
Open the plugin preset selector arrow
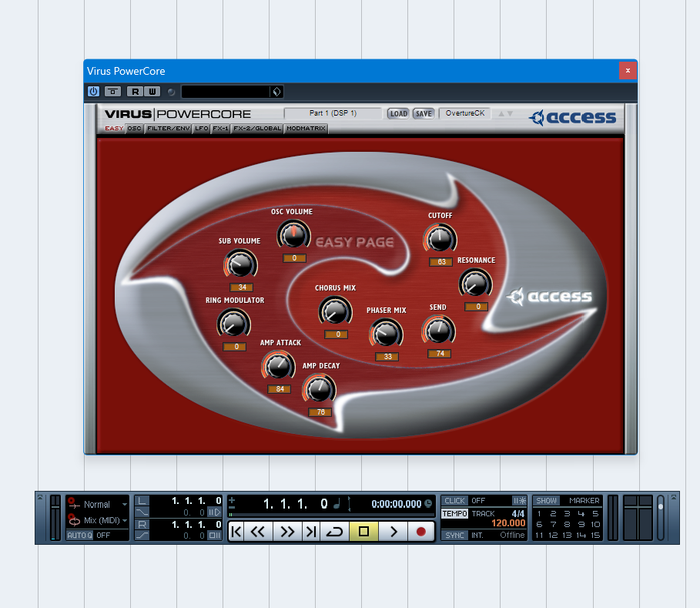[276, 92]
